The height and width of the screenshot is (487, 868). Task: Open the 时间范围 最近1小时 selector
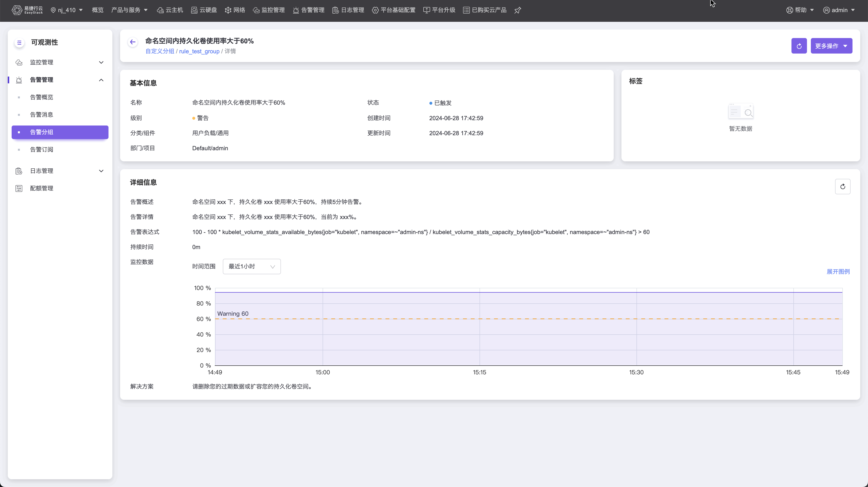tap(251, 267)
